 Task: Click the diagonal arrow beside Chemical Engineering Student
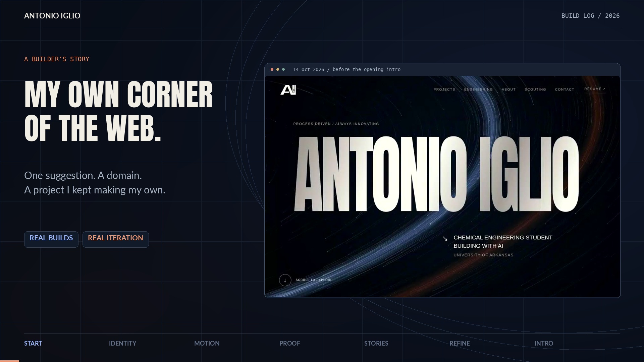pyautogui.click(x=445, y=239)
